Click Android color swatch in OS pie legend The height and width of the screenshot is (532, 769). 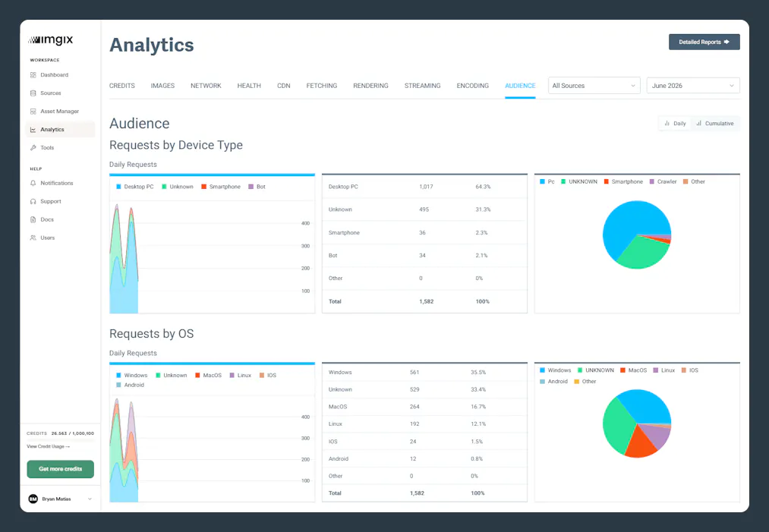coord(543,382)
